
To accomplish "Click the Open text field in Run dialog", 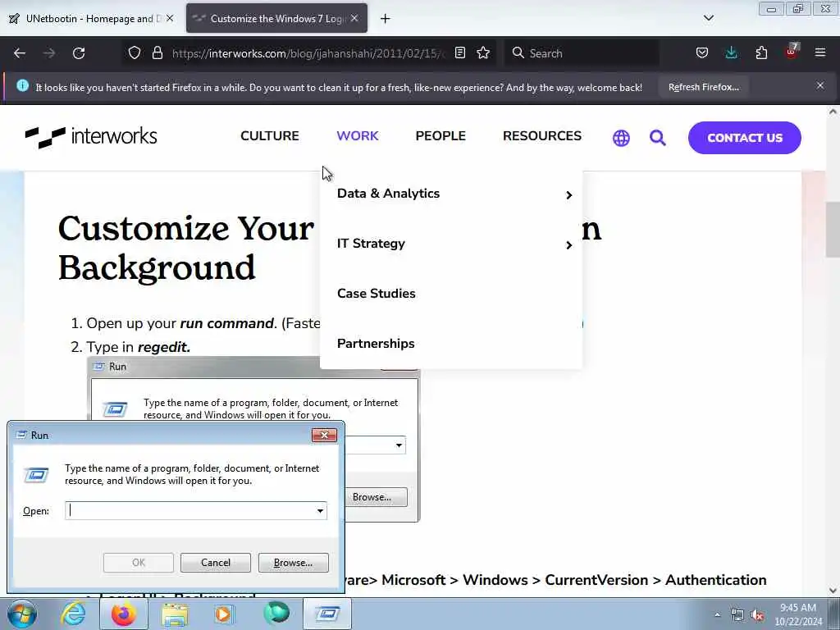I will [192, 510].
